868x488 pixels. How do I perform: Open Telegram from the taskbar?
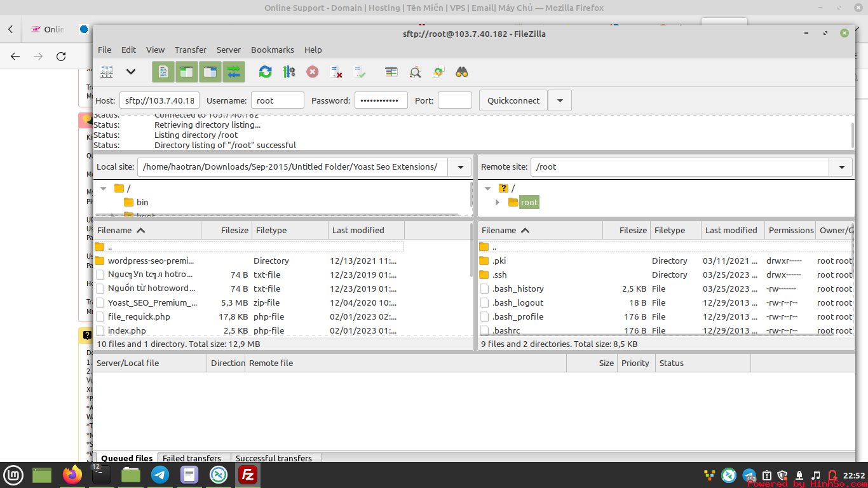[160, 475]
